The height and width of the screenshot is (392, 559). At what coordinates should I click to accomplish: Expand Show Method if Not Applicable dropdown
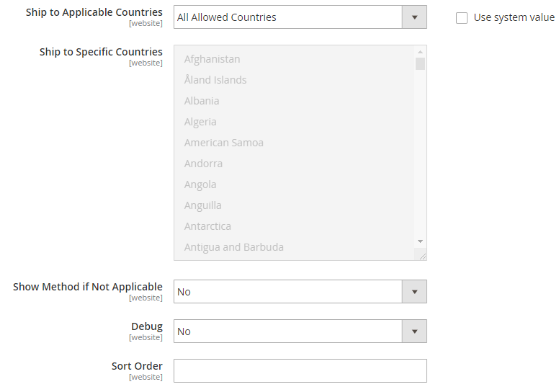pyautogui.click(x=300, y=292)
